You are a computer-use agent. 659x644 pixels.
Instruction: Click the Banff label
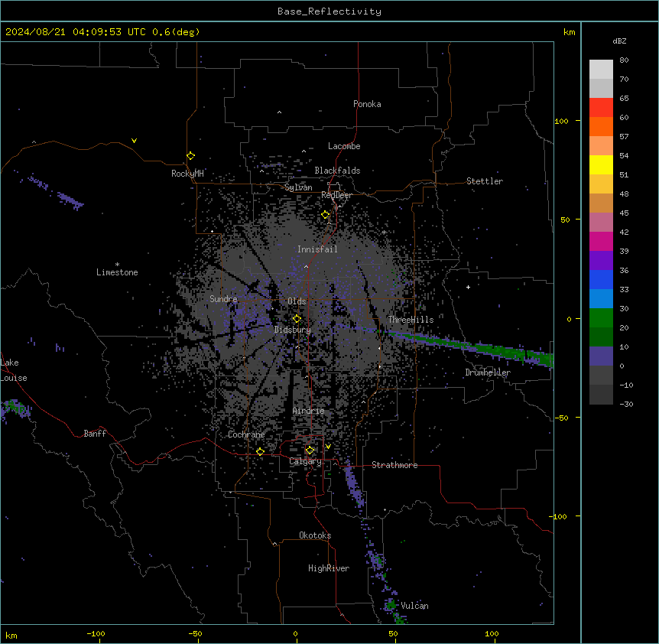pos(95,434)
